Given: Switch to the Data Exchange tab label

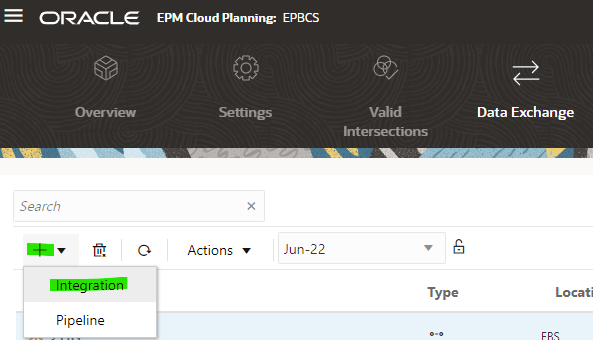Looking at the screenshot, I should tap(526, 112).
